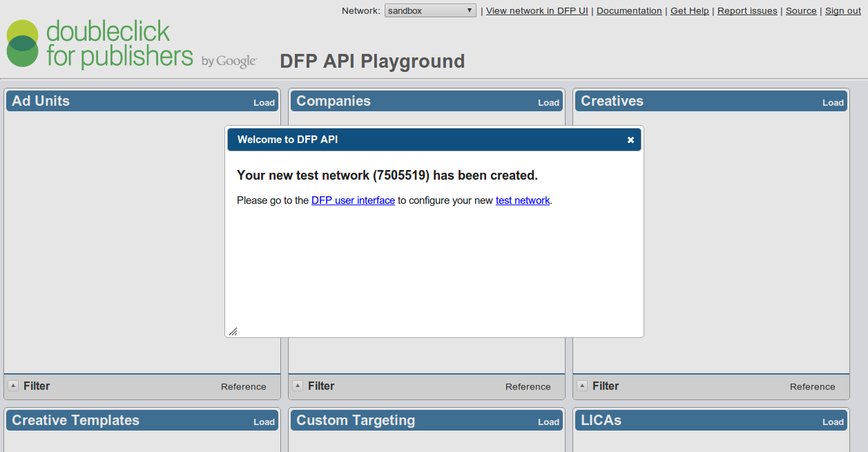868x452 pixels.
Task: Open the Report issues link
Action: coord(747,10)
